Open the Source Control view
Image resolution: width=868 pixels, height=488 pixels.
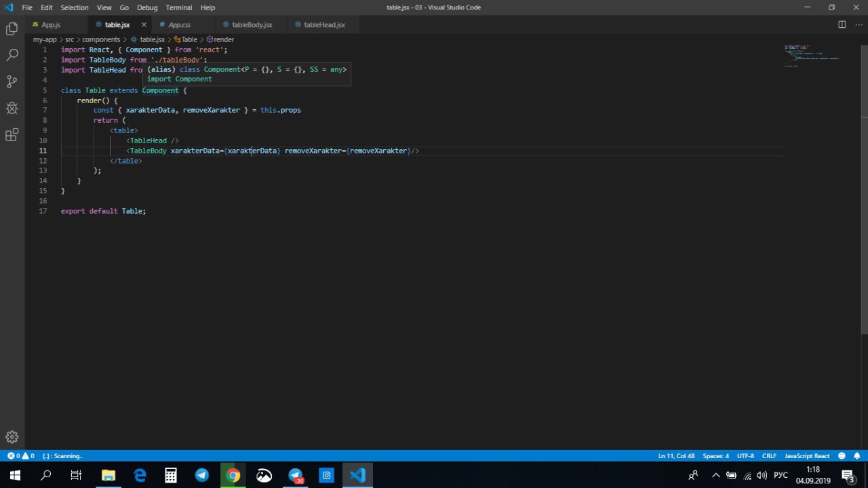[x=12, y=81]
